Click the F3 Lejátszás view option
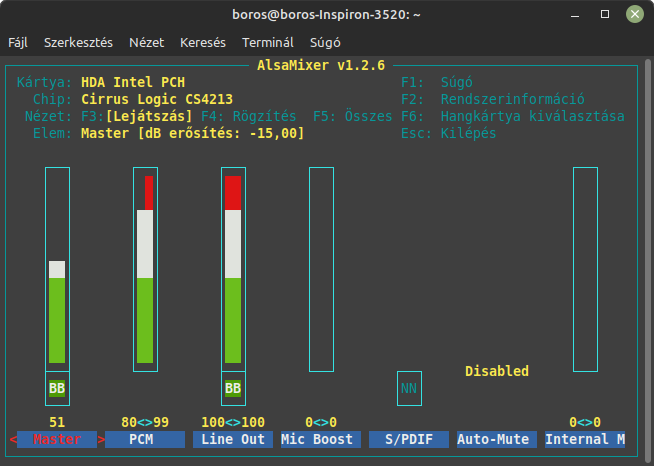 [137, 116]
